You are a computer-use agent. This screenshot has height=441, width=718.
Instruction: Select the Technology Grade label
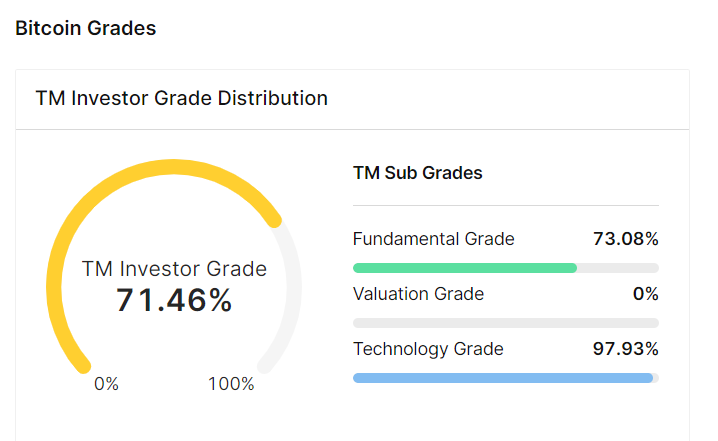click(428, 349)
